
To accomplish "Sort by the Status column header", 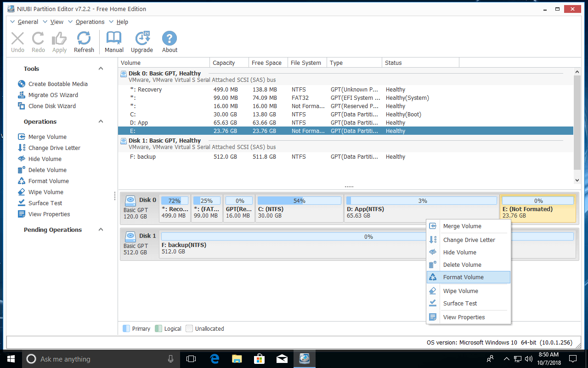I will coord(420,63).
